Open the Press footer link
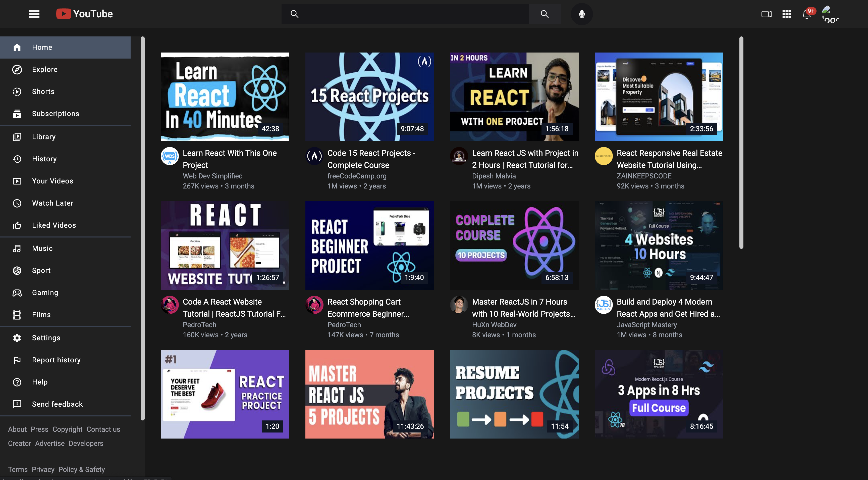868x480 pixels. click(40, 429)
